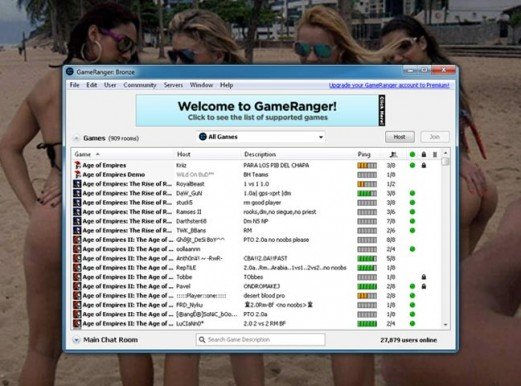The height and width of the screenshot is (386, 521).
Task: Select Age of Empires room hosted by Kriiz
Action: [257, 165]
